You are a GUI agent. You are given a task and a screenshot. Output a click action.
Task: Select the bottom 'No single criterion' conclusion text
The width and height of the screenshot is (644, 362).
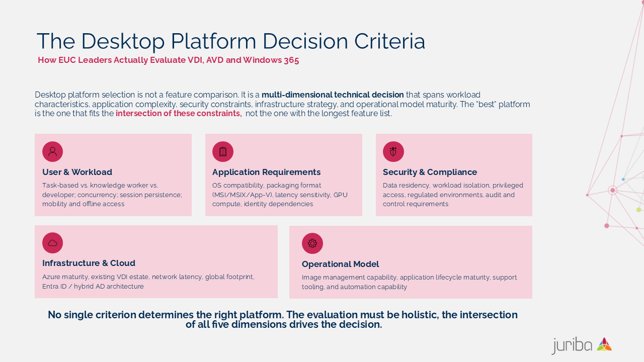pos(283,319)
